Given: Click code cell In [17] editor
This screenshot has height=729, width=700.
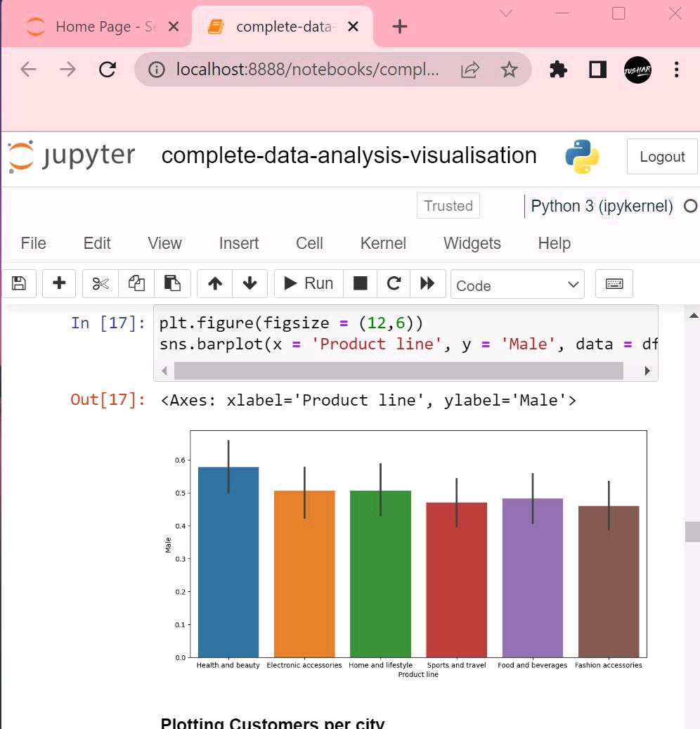Looking at the screenshot, I should (x=406, y=333).
